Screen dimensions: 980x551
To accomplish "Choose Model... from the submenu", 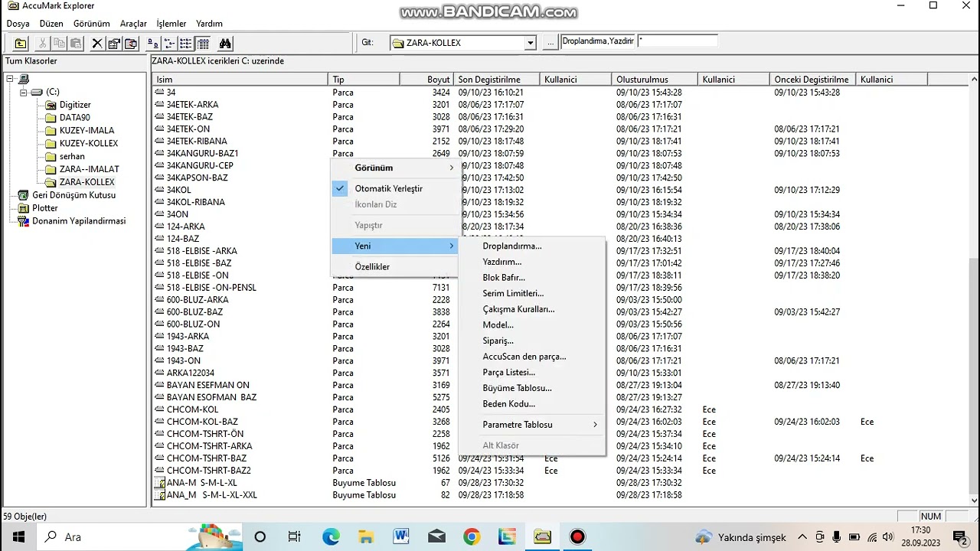I will (532, 325).
